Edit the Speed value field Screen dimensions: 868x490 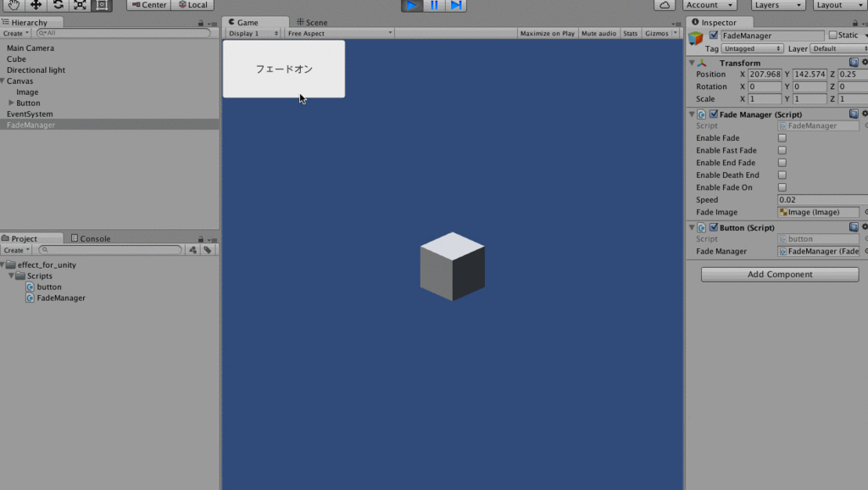818,199
